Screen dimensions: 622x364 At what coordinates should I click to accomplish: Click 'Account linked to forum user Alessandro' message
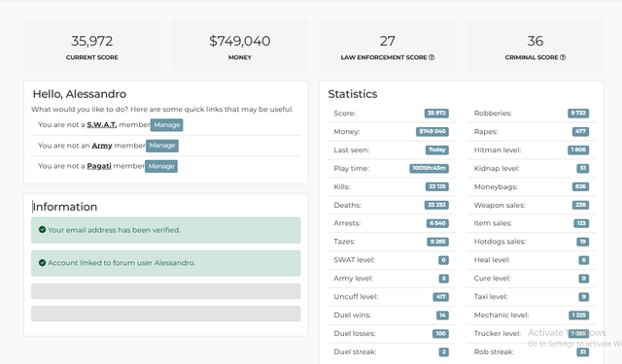point(166,263)
